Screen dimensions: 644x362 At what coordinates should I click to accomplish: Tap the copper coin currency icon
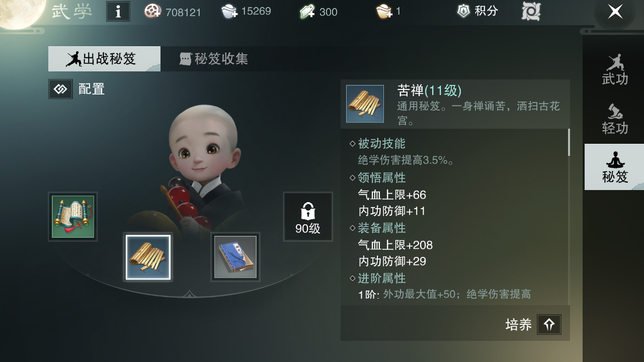tap(153, 12)
